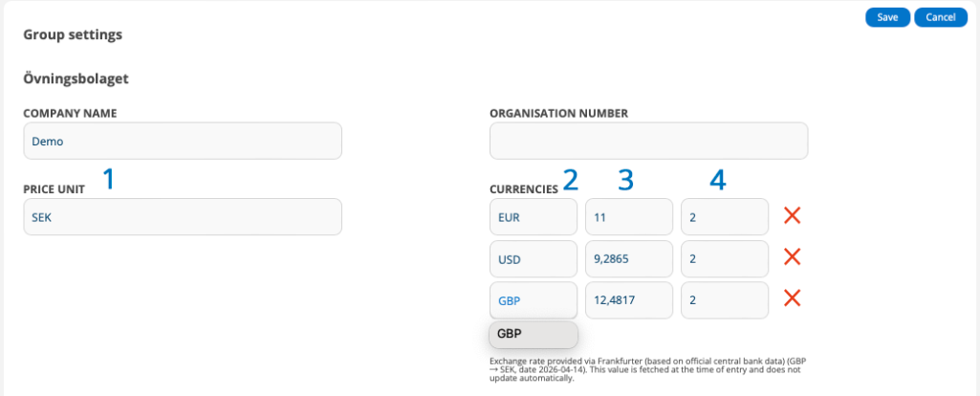Screen dimensions: 980x396
Task: Click the red X beside GBP
Action: coord(792,299)
